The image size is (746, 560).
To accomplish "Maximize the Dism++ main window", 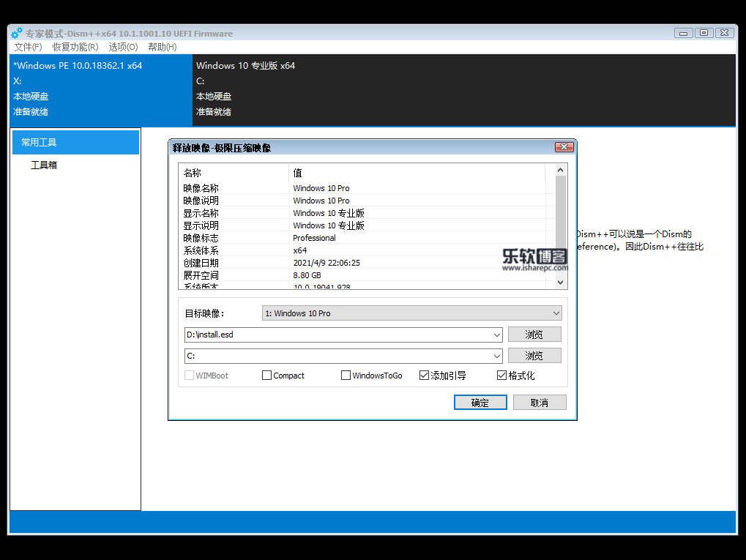I will tap(704, 33).
